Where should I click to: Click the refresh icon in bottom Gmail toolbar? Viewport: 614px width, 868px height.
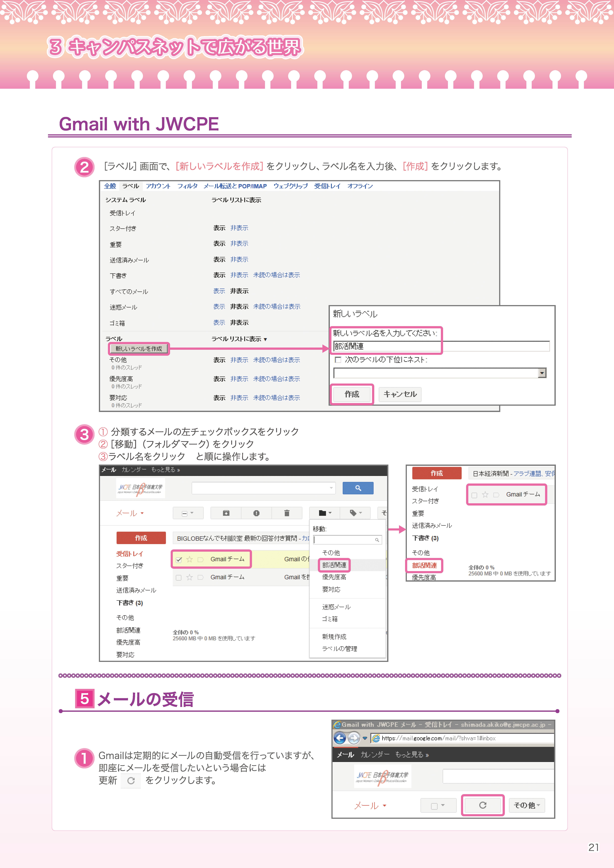coord(483,805)
